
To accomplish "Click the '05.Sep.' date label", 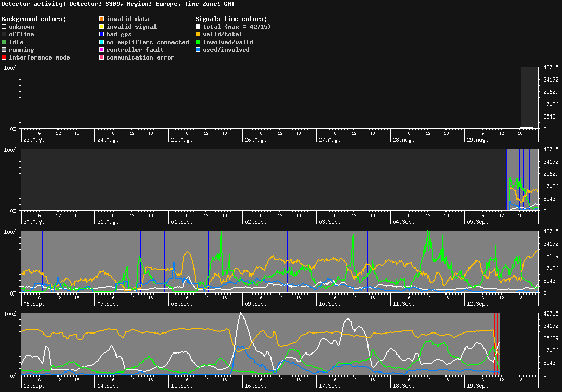I will [x=477, y=222].
